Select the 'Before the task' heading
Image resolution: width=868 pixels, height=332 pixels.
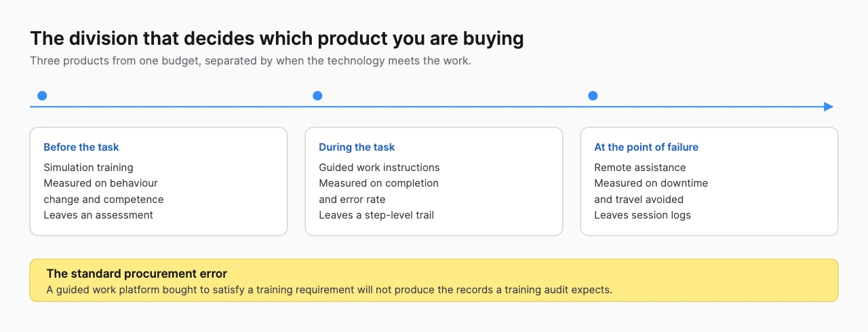[81, 147]
